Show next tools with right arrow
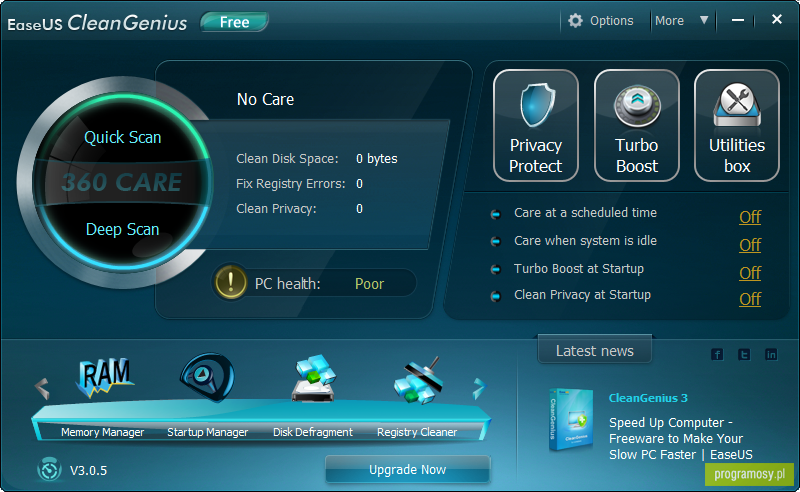 (478, 388)
